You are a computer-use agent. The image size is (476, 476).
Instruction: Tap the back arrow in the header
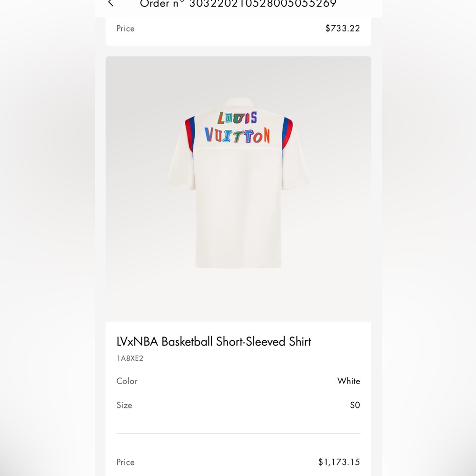(111, 4)
